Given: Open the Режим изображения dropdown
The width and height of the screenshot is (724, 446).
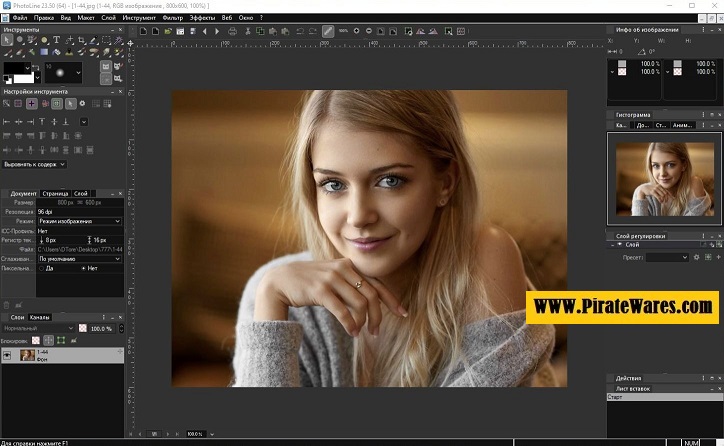Looking at the screenshot, I should (79, 221).
